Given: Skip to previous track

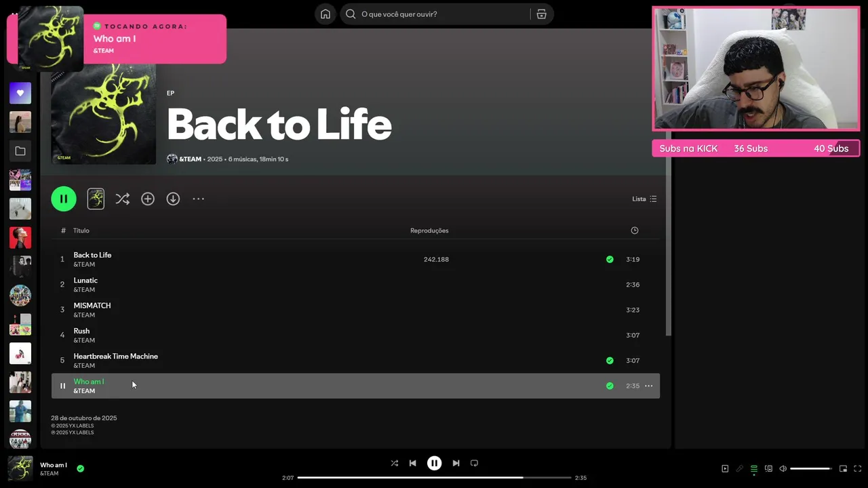Looking at the screenshot, I should [x=412, y=463].
